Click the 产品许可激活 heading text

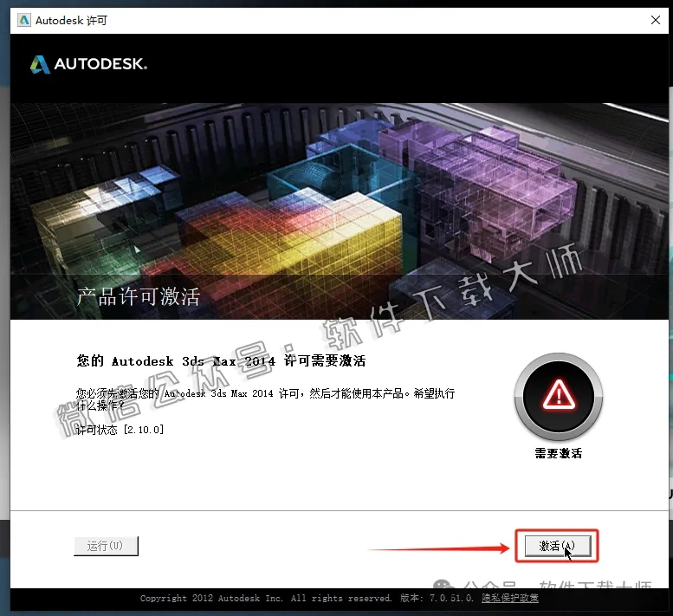pyautogui.click(x=139, y=296)
